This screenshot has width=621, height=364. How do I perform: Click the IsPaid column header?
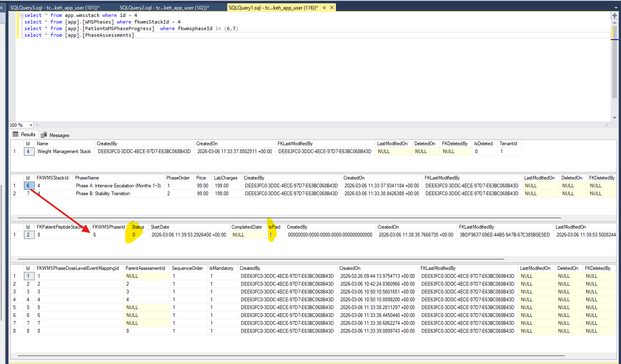pos(274,227)
